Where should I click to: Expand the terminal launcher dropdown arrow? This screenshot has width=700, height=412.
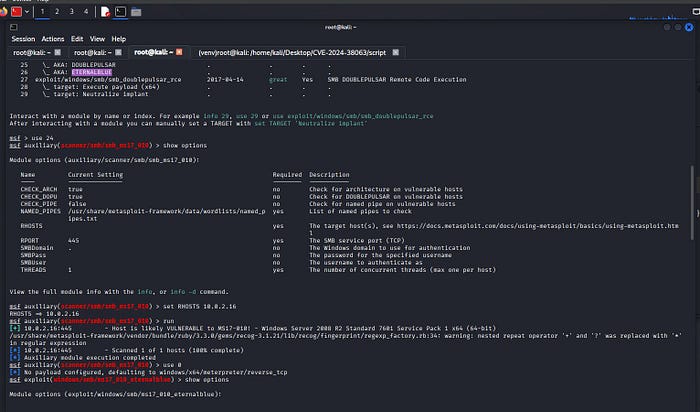(27, 12)
